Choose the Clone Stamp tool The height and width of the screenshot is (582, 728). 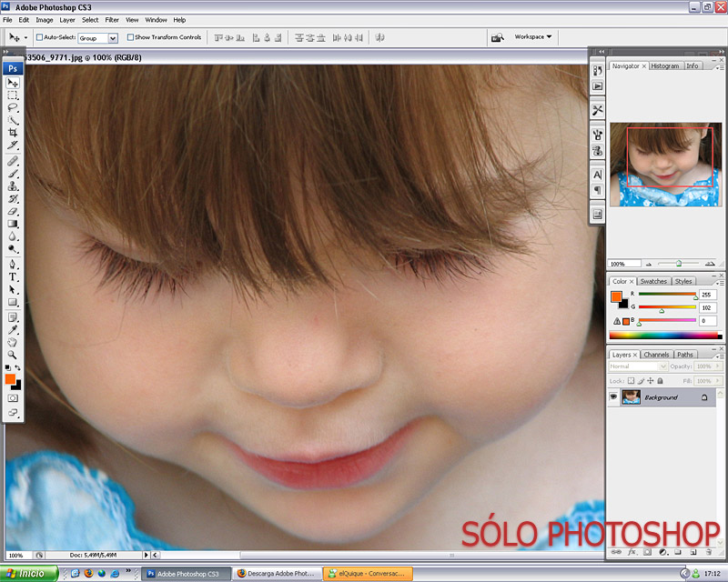coord(13,185)
